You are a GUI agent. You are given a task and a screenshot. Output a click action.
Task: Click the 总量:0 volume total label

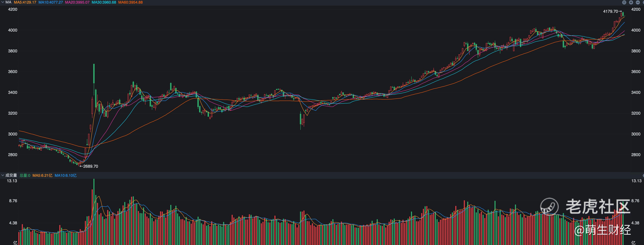pyautogui.click(x=25, y=175)
